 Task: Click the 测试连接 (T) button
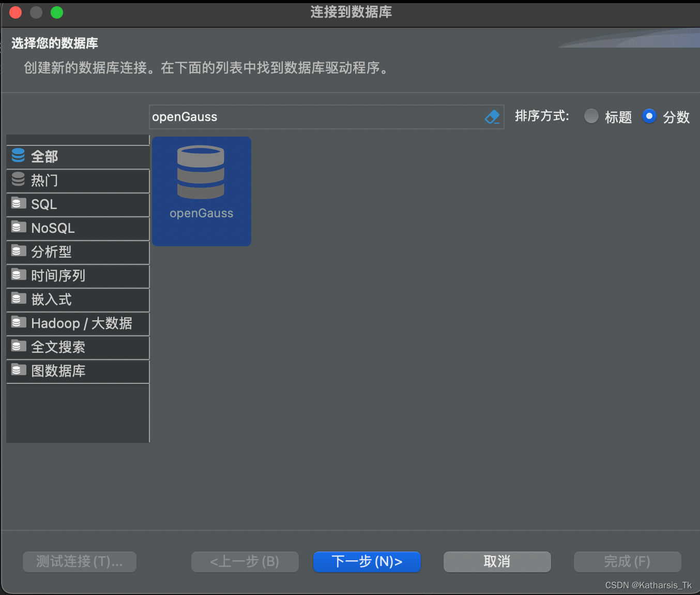point(79,562)
